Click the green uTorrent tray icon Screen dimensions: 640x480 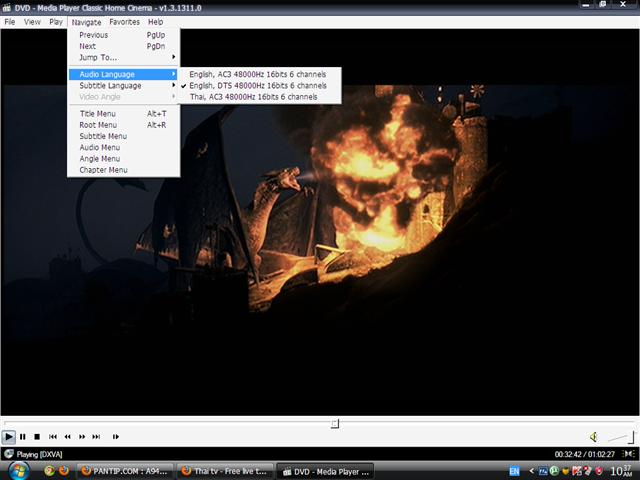554,471
